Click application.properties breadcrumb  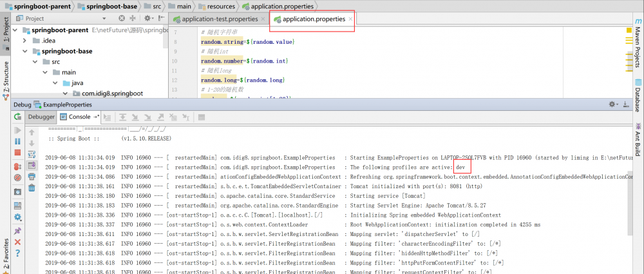tap(278, 6)
